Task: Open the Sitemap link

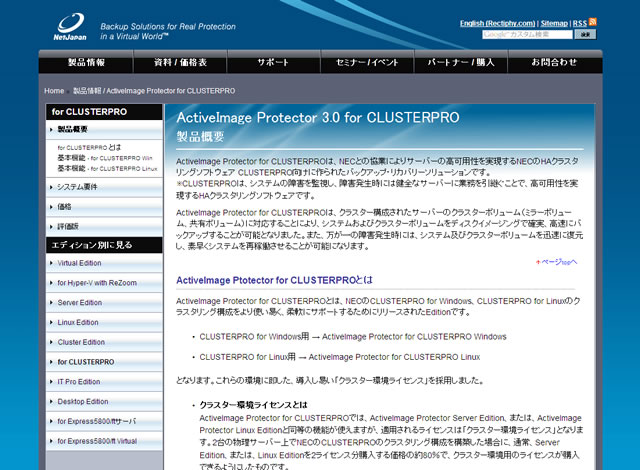Action: point(554,23)
